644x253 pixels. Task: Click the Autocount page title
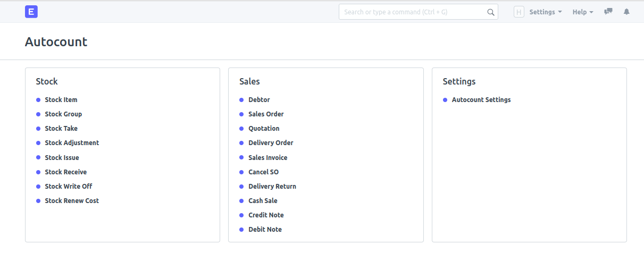(56, 42)
